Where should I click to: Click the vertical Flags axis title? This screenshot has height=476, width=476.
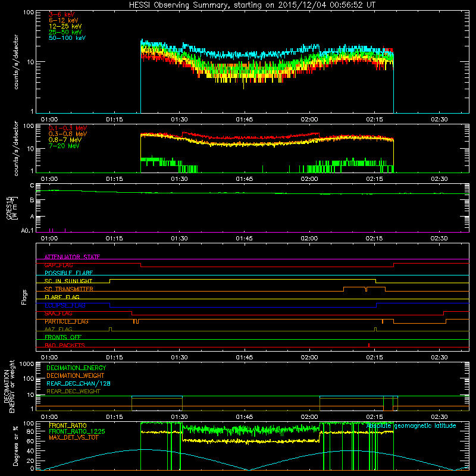pyautogui.click(x=24, y=297)
